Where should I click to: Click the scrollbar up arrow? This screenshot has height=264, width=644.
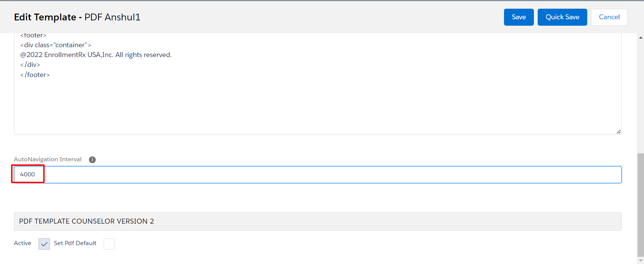(641, 38)
